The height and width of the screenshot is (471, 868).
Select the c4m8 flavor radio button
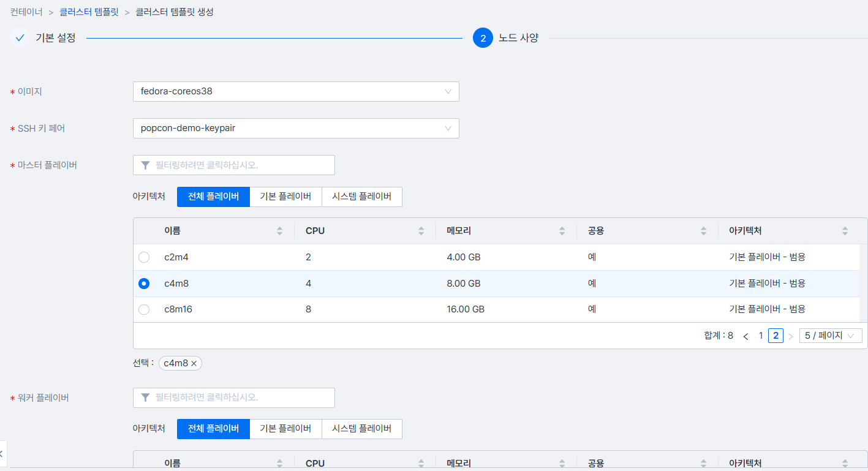point(144,284)
